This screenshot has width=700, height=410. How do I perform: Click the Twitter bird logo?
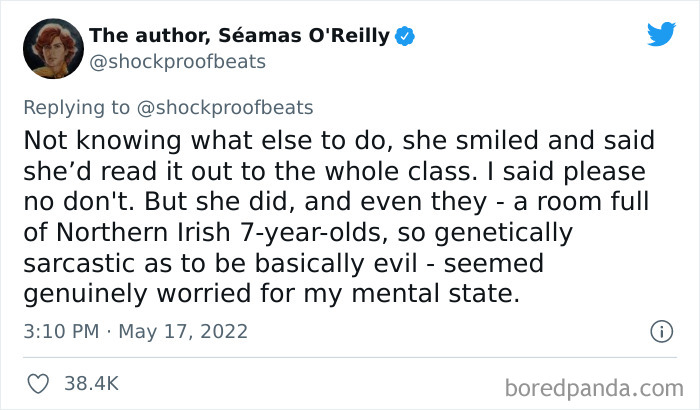click(661, 35)
